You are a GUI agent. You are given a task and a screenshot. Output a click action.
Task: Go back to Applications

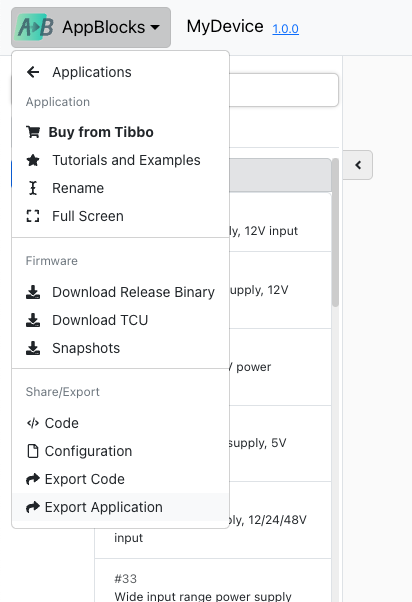120,72
